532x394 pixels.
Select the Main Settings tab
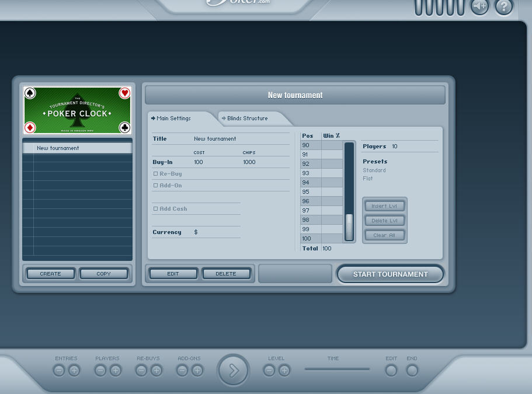[x=173, y=118]
